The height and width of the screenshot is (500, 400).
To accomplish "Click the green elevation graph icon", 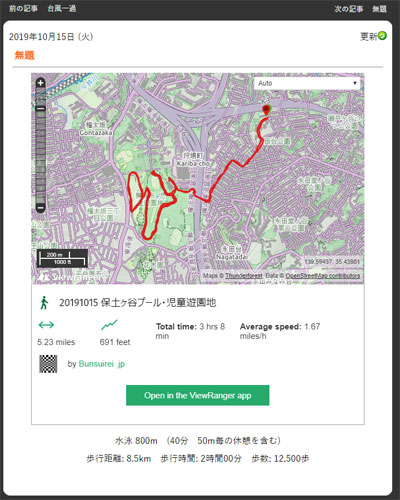I will [109, 325].
